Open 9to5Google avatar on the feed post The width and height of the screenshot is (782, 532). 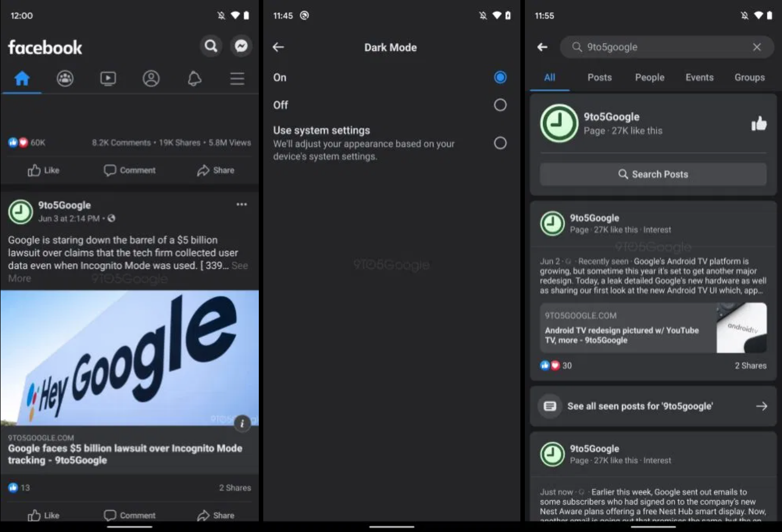21,212
